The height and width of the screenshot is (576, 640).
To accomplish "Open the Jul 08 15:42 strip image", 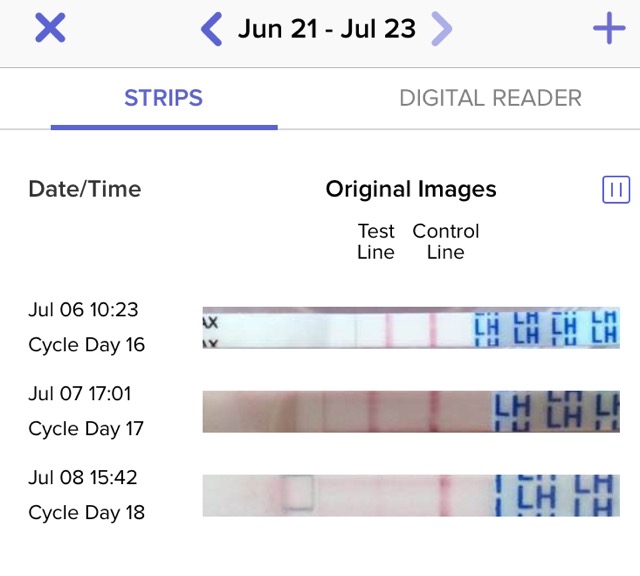I will pos(411,496).
